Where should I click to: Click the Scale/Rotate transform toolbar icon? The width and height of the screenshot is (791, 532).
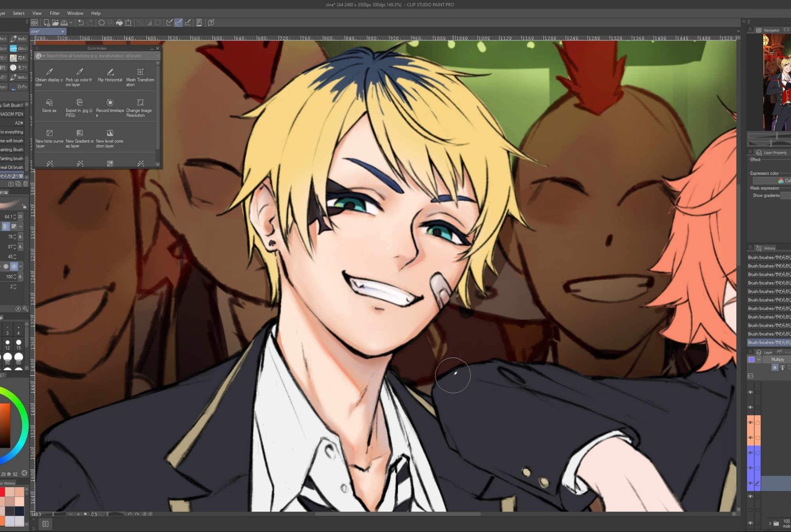pyautogui.click(x=128, y=23)
